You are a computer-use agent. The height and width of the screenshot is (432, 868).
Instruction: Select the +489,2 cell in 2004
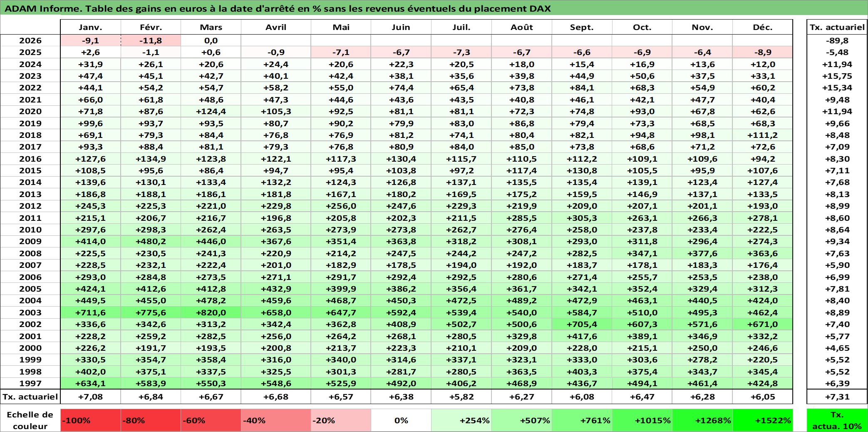coord(522,300)
